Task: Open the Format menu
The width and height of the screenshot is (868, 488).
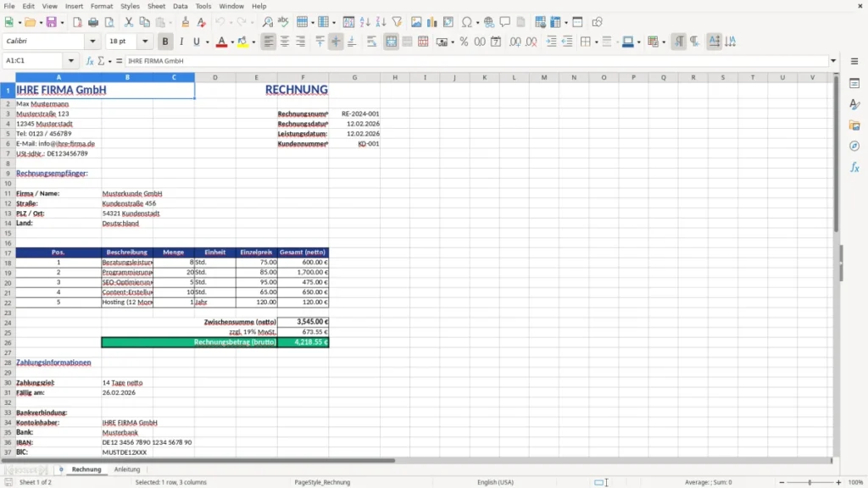Action: click(102, 6)
